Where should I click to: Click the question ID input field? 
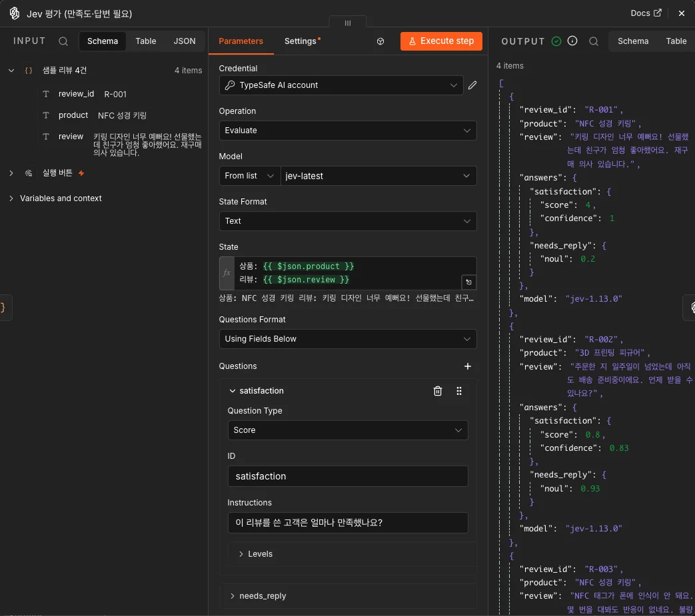coord(348,476)
